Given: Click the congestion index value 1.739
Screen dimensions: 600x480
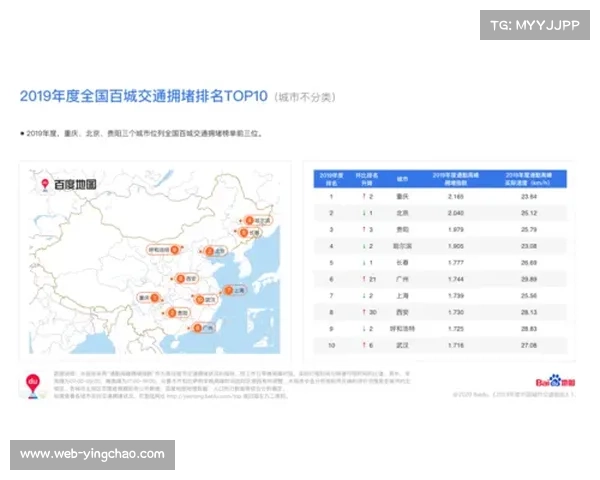Looking at the screenshot, I should click(x=456, y=296).
